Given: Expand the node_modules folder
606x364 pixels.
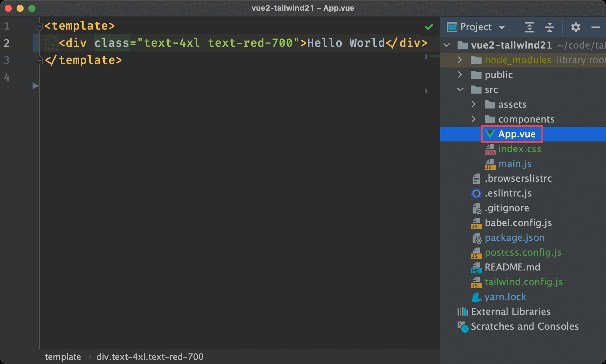Looking at the screenshot, I should coord(460,60).
